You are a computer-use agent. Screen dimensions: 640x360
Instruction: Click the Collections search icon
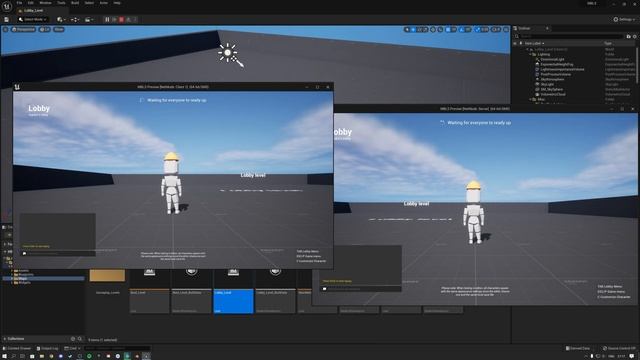(80, 339)
